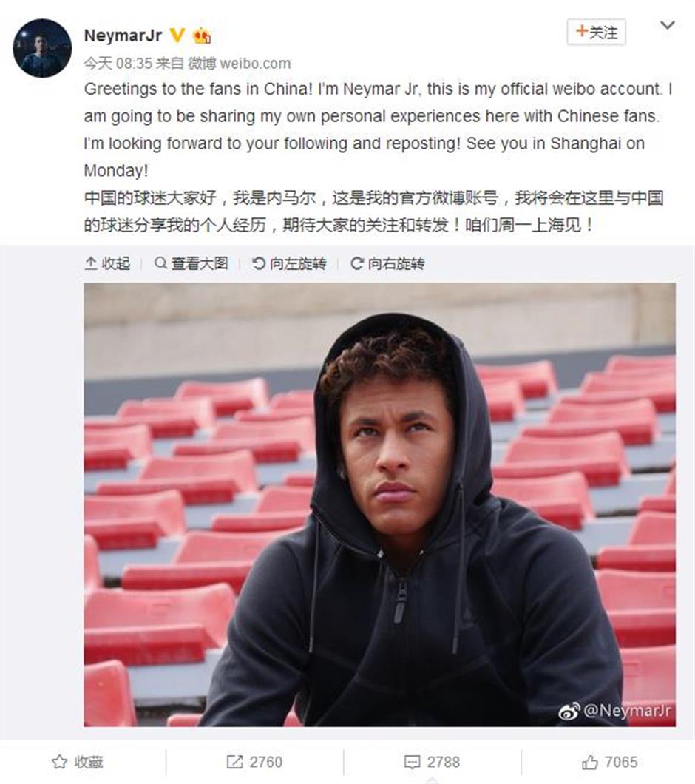
Task: View full-size image via 查看大图
Action: (191, 263)
